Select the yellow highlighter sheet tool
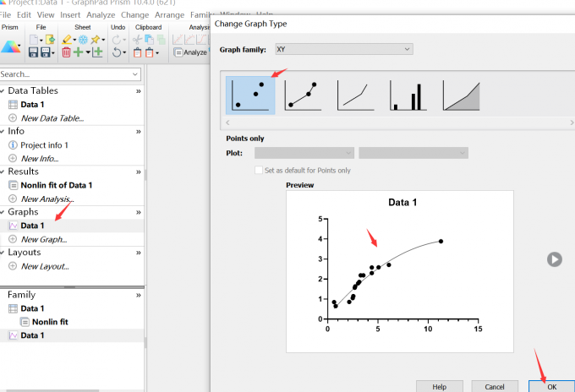Image resolution: width=575 pixels, height=392 pixels. coord(66,39)
